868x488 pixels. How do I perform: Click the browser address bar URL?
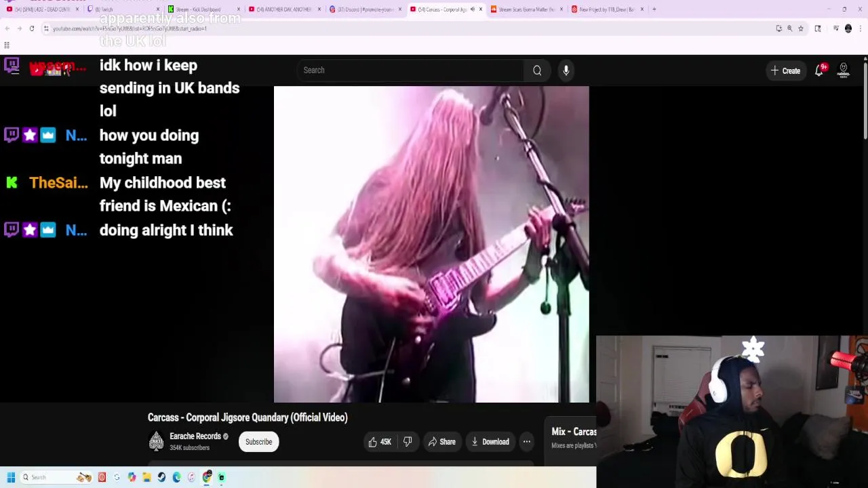click(129, 28)
